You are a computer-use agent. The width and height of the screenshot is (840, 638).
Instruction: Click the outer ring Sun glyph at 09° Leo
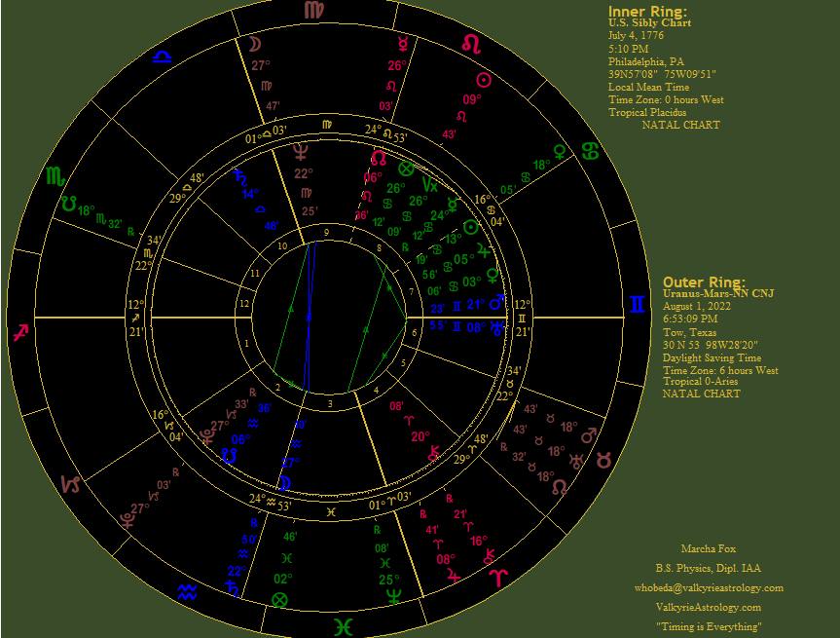[484, 79]
